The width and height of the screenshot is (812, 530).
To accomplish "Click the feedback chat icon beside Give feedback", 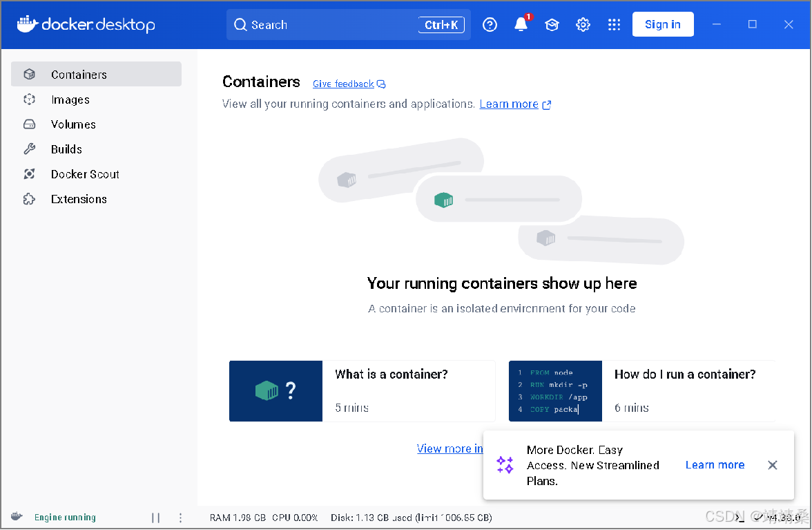I will (x=381, y=84).
